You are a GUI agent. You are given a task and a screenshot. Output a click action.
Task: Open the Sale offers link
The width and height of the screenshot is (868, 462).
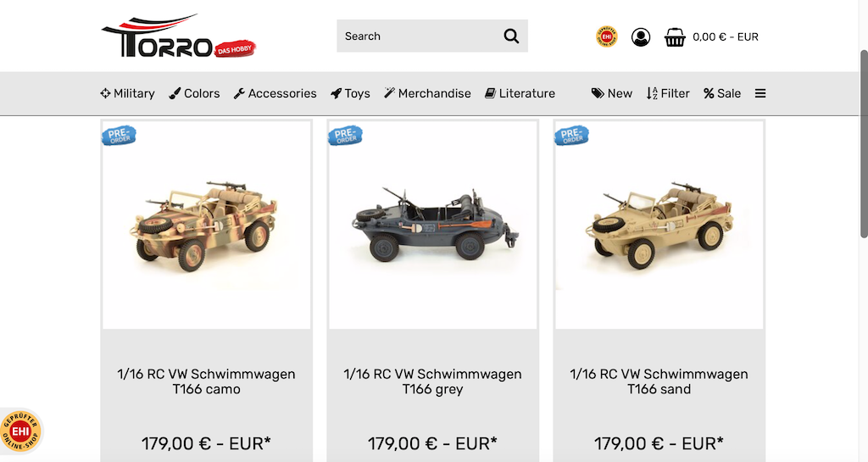click(722, 93)
